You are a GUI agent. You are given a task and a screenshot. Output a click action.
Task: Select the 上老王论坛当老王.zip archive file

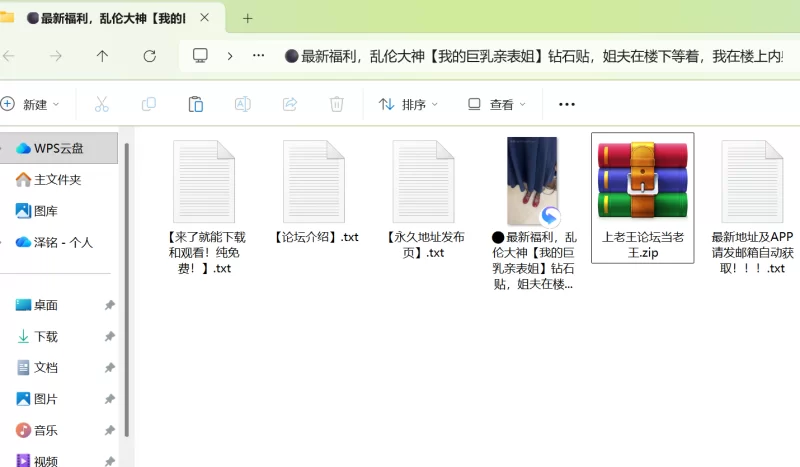[x=642, y=197]
